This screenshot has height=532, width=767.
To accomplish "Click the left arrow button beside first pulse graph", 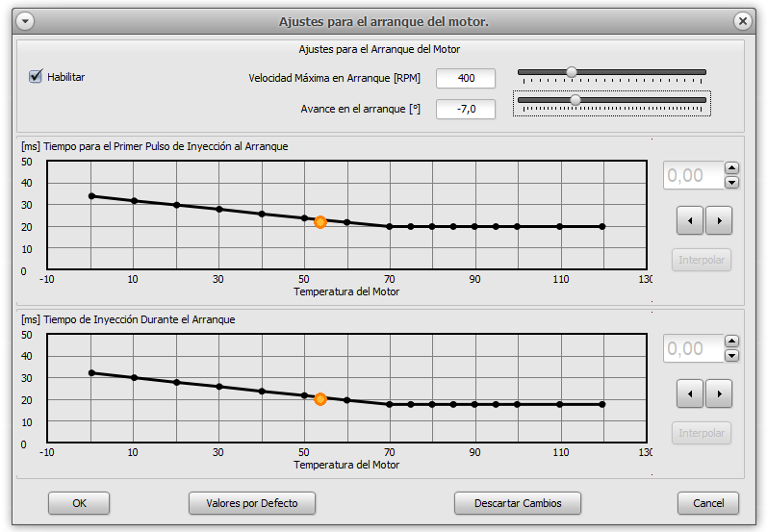I will click(689, 220).
